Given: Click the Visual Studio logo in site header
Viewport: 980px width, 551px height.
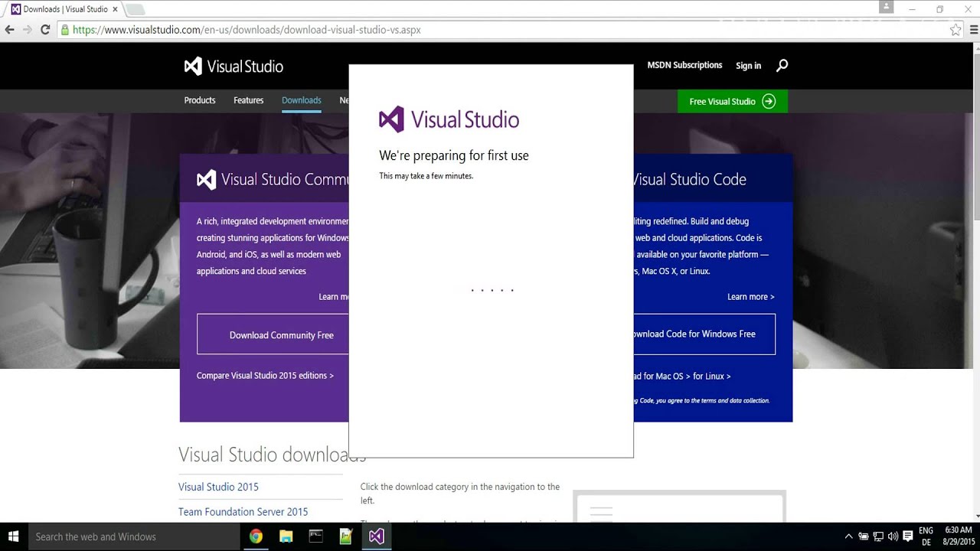Looking at the screenshot, I should tap(234, 67).
